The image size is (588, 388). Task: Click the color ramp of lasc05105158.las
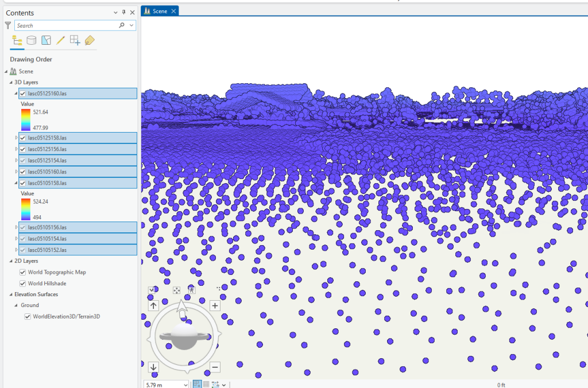(25, 209)
